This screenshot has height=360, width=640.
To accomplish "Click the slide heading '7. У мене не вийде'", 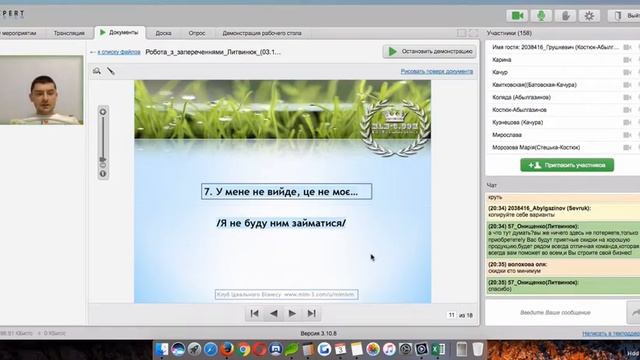I will (286, 191).
